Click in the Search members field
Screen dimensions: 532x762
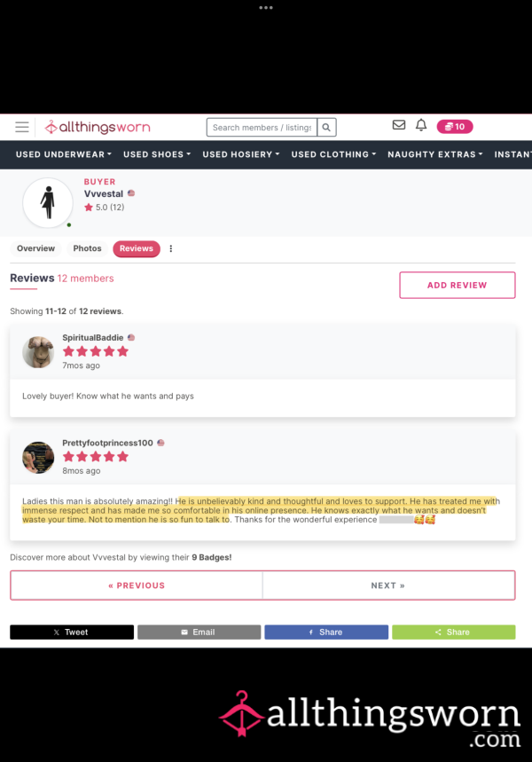pos(262,128)
